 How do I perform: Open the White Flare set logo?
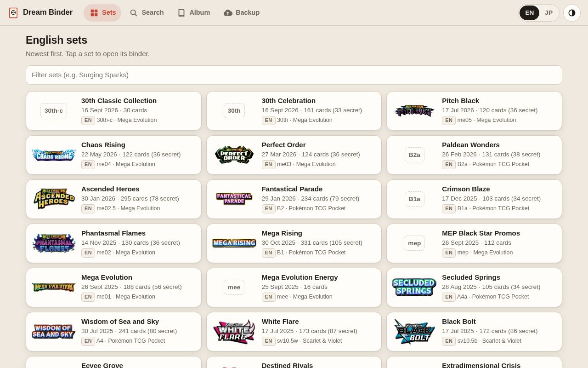click(x=234, y=332)
